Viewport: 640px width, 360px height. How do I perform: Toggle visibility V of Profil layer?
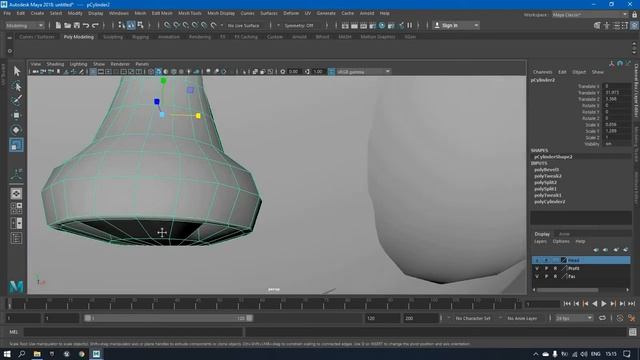[x=537, y=268]
